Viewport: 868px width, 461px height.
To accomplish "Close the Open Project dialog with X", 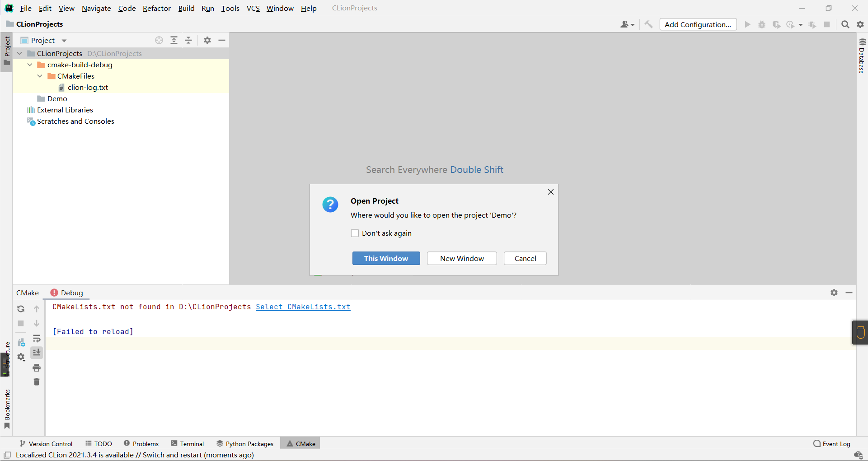I will pos(551,192).
